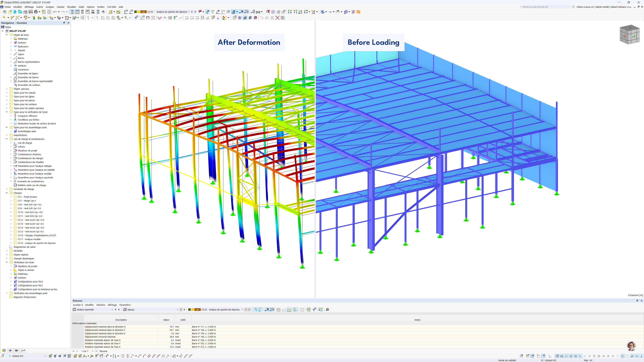Toggle result values display in Résumé toolbar
644x362 pixels.
pyautogui.click(x=272, y=310)
